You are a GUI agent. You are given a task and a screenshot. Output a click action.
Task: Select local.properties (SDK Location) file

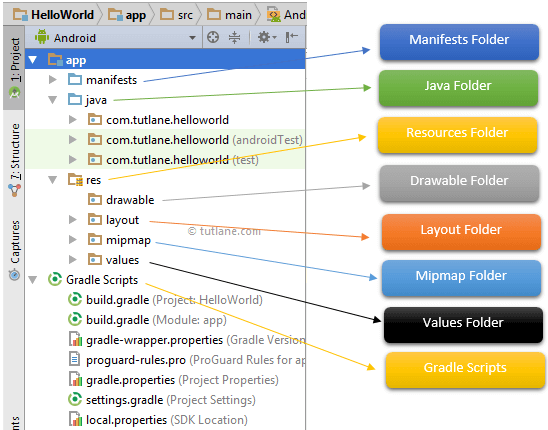click(x=167, y=420)
